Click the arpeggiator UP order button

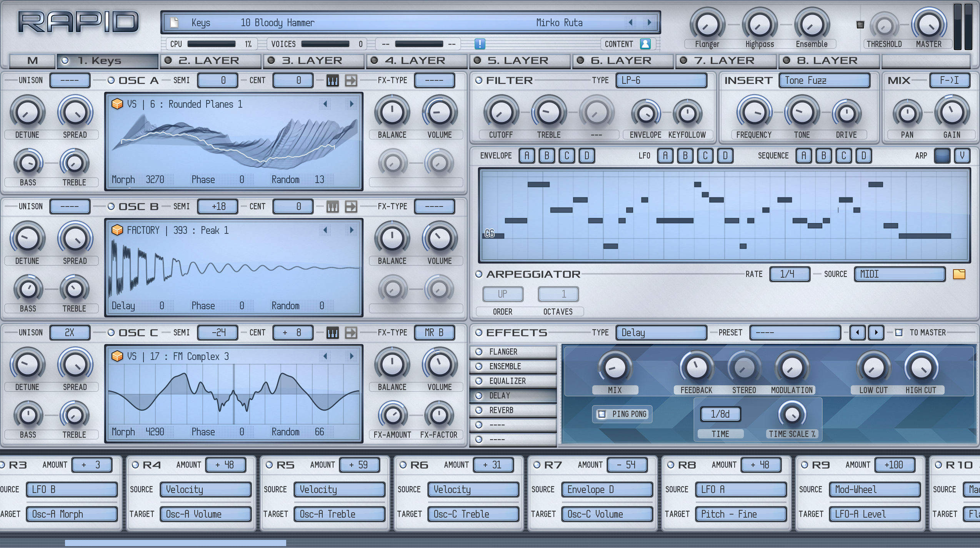point(503,294)
